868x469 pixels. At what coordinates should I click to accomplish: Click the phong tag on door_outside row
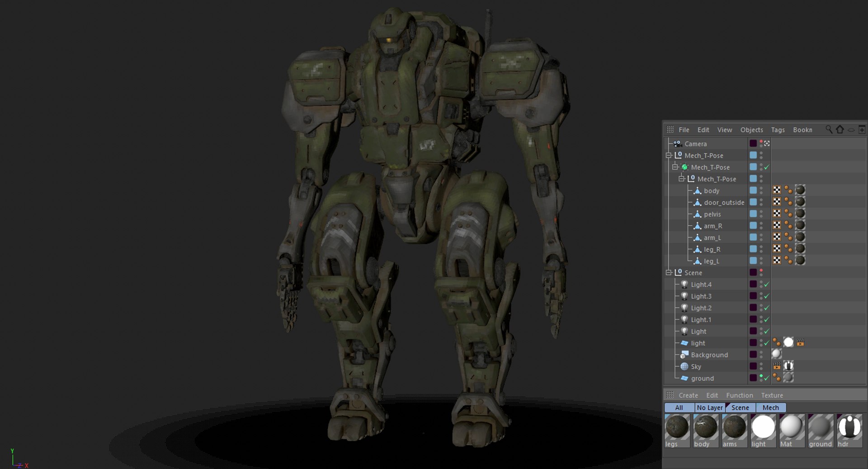click(x=788, y=202)
